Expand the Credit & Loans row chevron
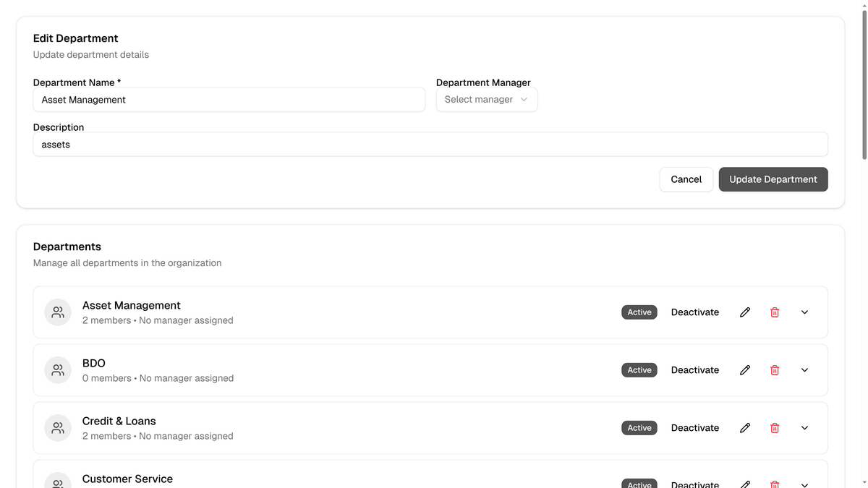The image size is (868, 488). (x=804, y=428)
